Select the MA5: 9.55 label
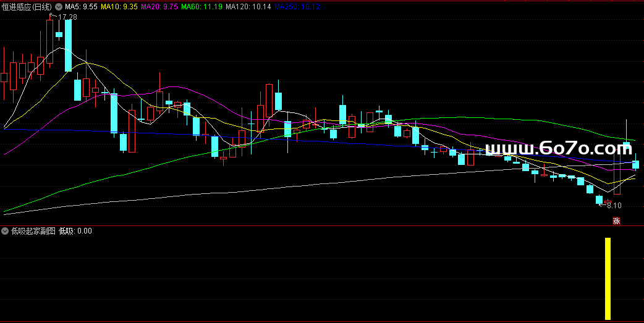 (x=82, y=7)
